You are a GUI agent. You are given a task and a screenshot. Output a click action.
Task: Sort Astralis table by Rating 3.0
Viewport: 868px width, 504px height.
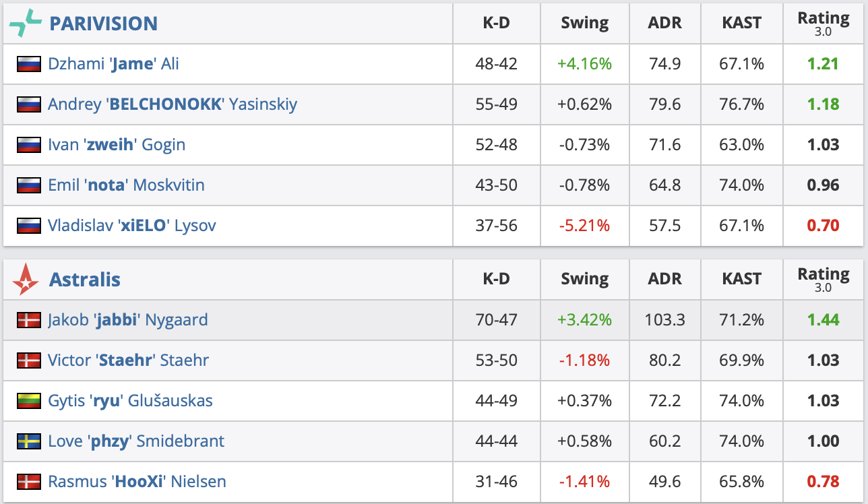823,279
